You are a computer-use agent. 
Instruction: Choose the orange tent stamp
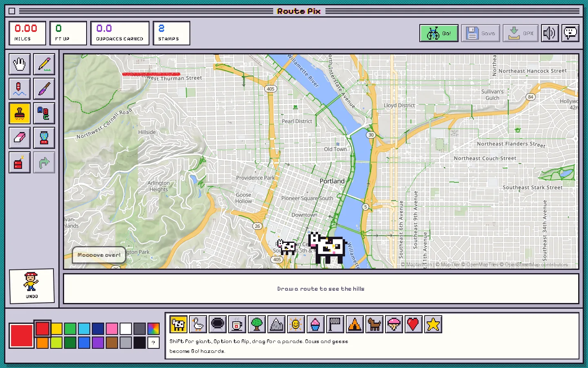[x=355, y=324]
